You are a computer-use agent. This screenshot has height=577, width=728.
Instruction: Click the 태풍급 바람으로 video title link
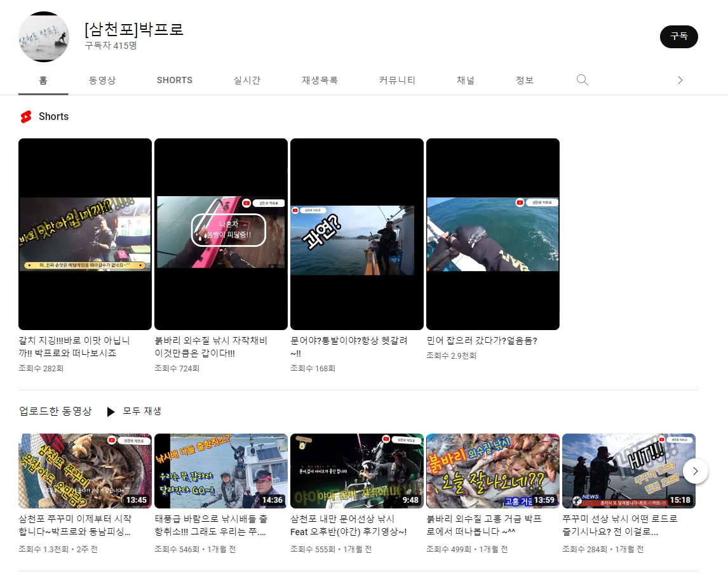(x=211, y=525)
